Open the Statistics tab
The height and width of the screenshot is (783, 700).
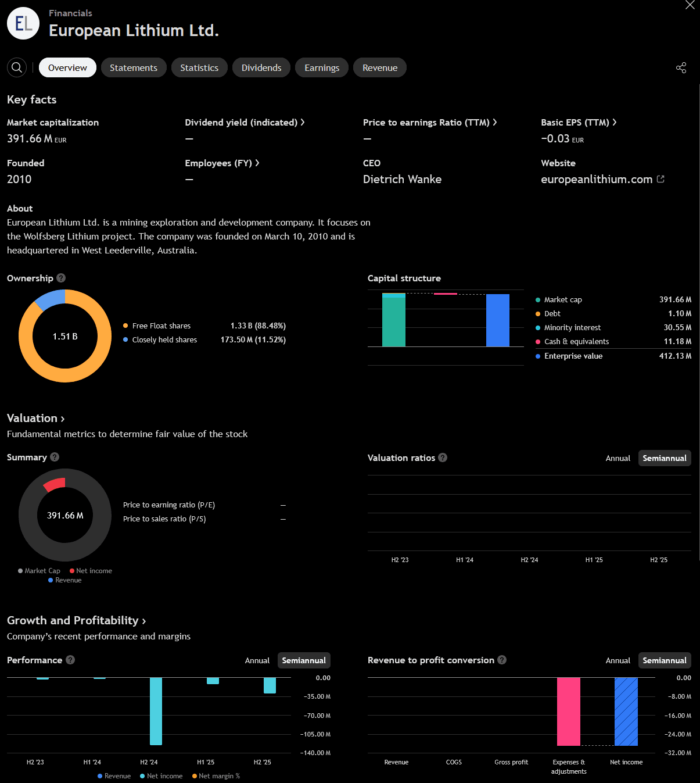[199, 67]
